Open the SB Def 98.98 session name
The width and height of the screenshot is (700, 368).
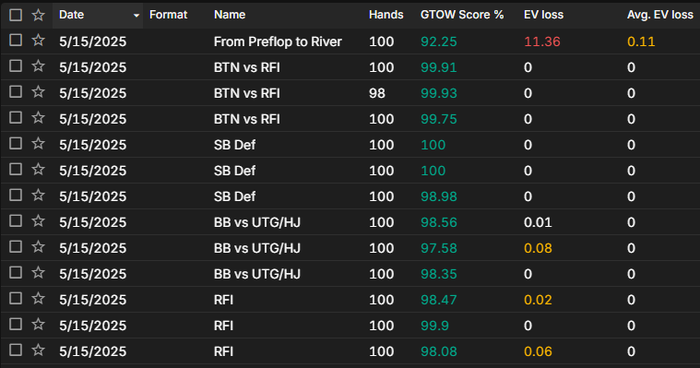234,197
